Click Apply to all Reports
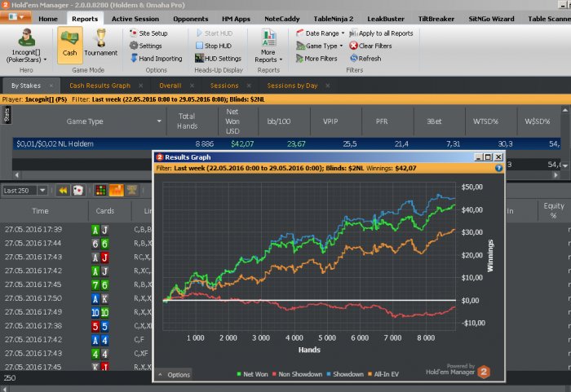571x392 pixels. (381, 33)
